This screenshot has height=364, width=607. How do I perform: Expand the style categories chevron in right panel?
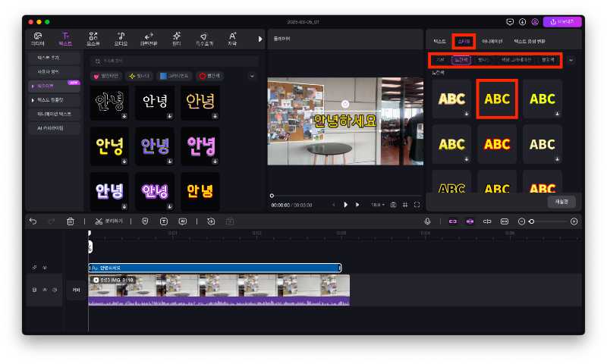pos(571,60)
